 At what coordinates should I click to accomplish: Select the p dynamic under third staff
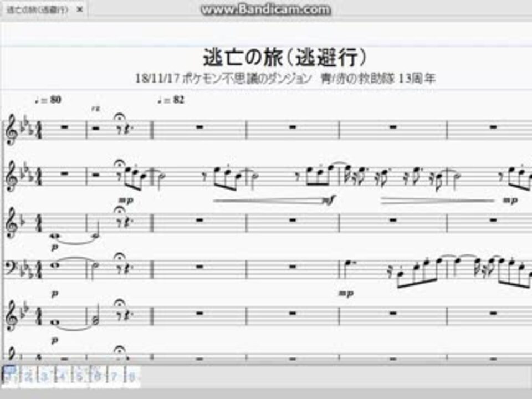(x=54, y=247)
